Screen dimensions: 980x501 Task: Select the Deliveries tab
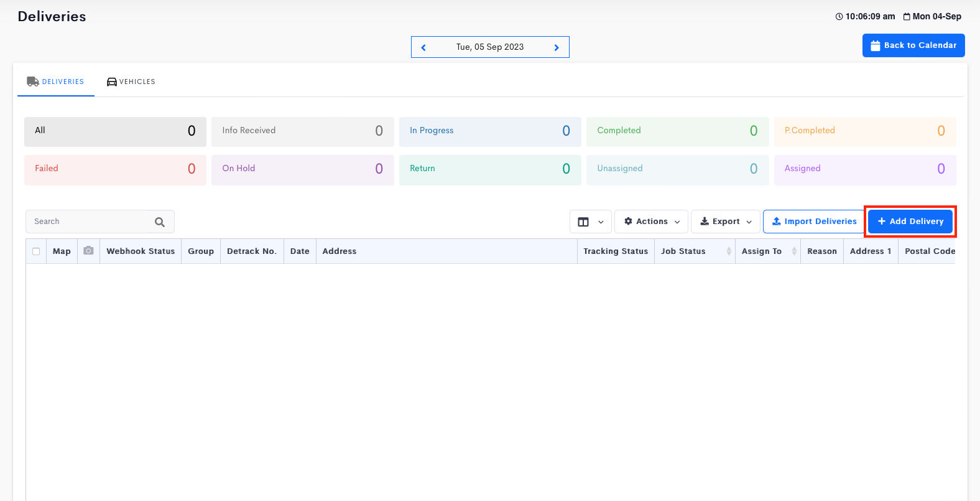pos(56,82)
